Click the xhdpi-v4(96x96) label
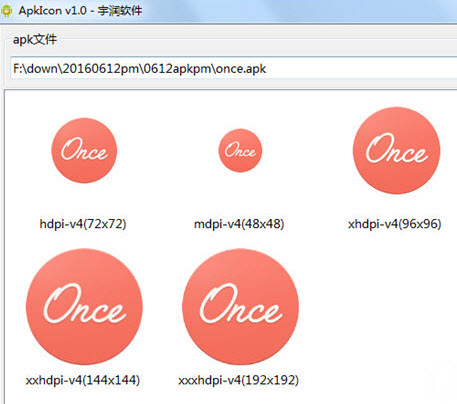This screenshot has height=404, width=457. click(x=395, y=224)
